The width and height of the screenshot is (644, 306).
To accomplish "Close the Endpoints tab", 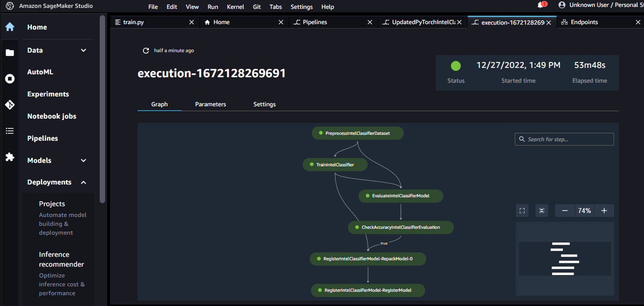I will point(638,22).
